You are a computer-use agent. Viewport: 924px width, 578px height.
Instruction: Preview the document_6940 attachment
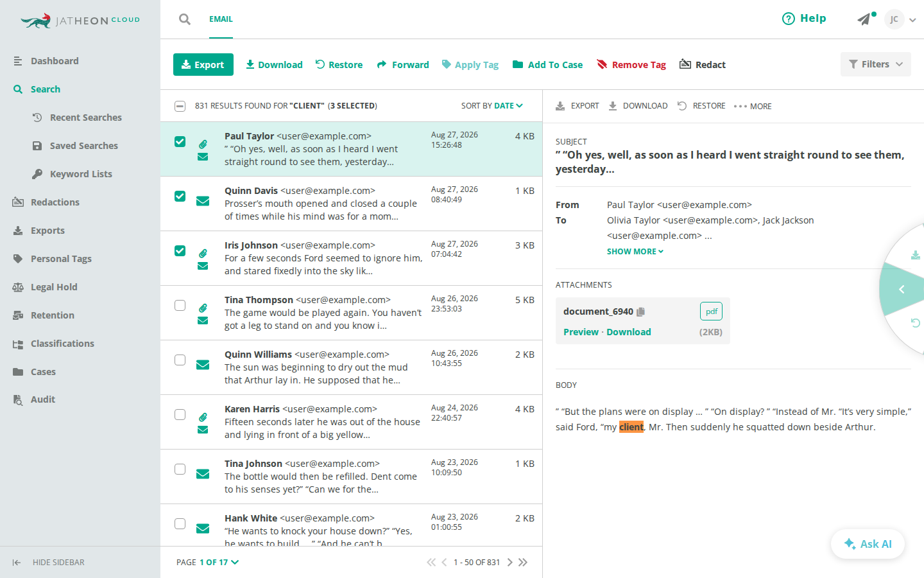point(581,332)
